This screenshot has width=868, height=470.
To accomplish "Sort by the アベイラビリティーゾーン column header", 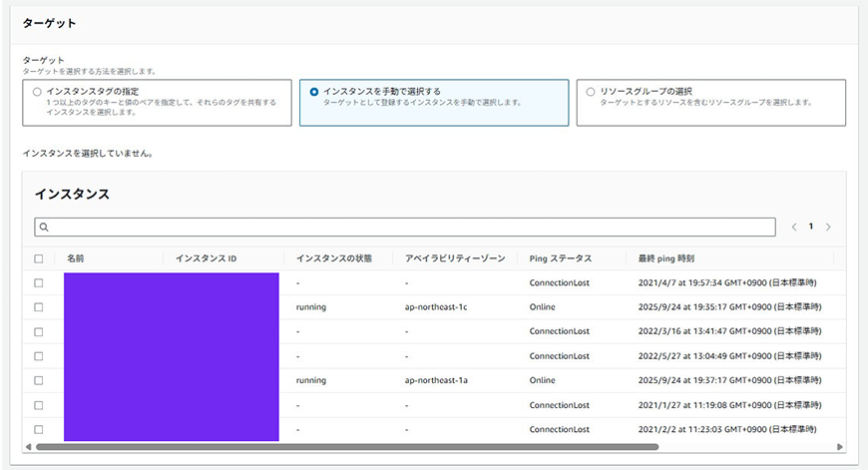I will [x=455, y=258].
